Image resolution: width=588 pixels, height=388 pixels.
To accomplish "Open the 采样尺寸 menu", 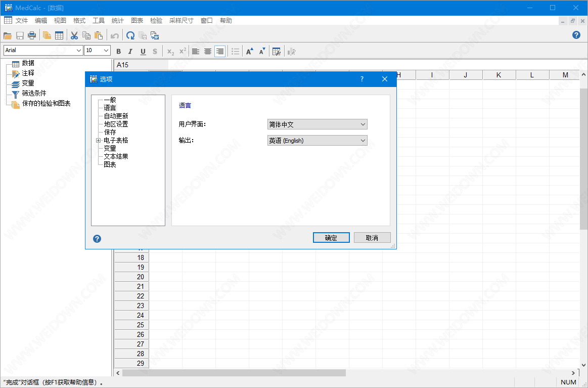I will (181, 21).
